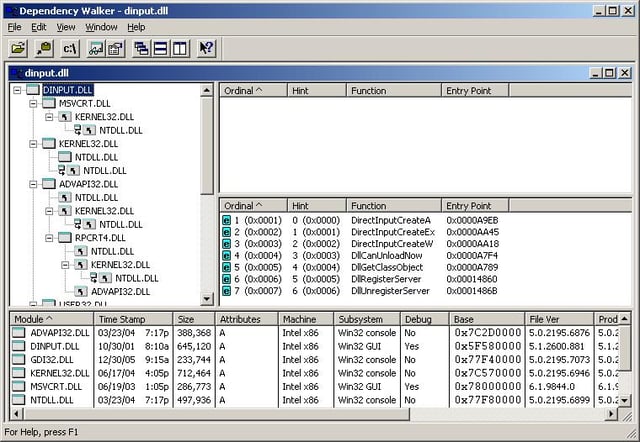Open the Window menu

point(101,27)
